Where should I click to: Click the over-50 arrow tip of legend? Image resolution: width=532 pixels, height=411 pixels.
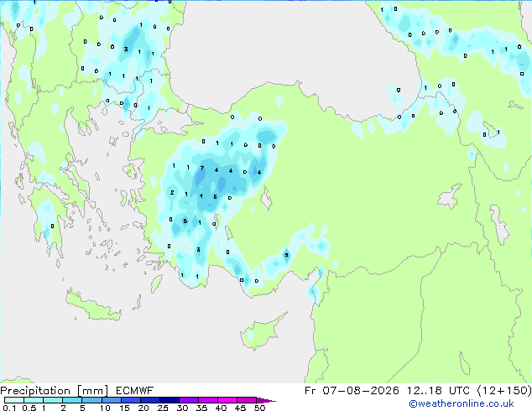(266, 400)
